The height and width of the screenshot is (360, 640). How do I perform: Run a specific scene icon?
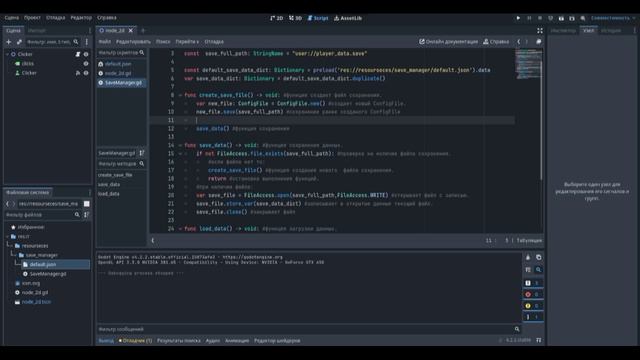click(572, 18)
